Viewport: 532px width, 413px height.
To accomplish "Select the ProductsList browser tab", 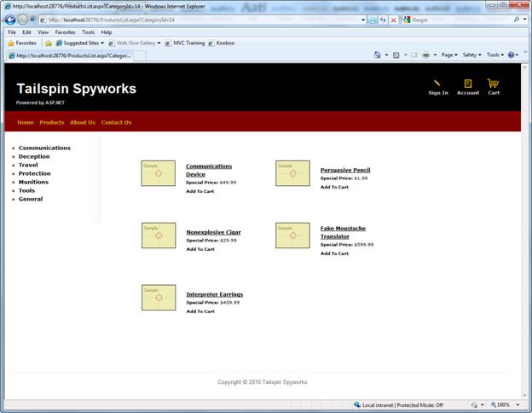I will pos(70,55).
